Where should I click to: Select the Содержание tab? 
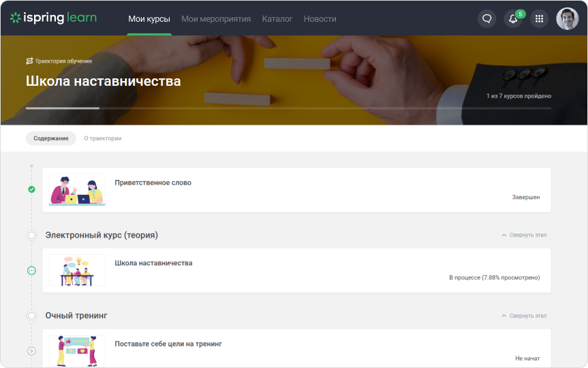(51, 138)
